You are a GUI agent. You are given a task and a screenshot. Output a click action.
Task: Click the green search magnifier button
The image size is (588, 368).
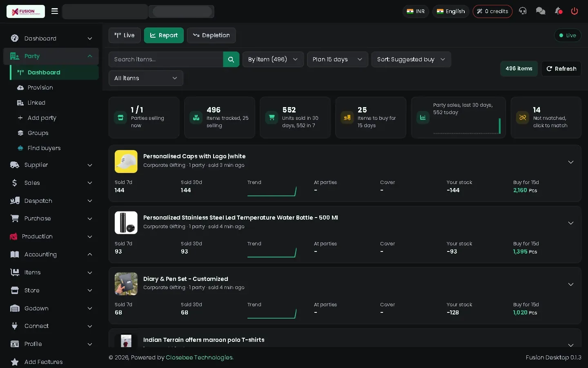(x=231, y=59)
